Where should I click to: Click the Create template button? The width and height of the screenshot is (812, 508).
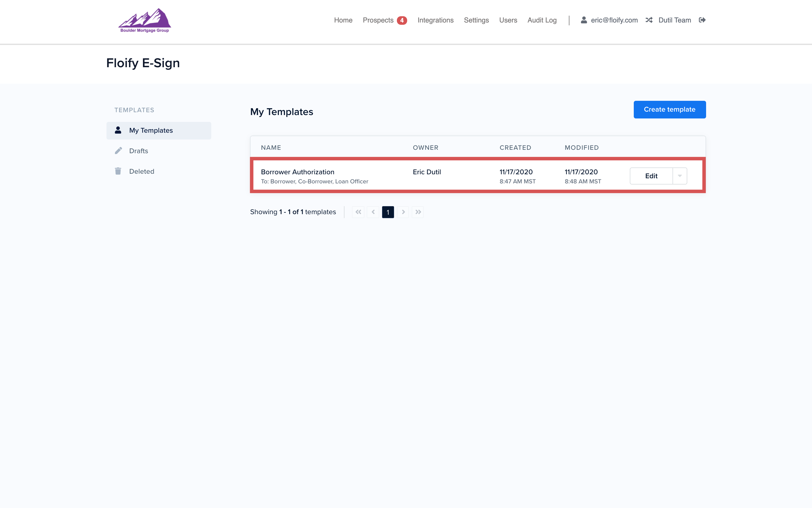tap(669, 110)
